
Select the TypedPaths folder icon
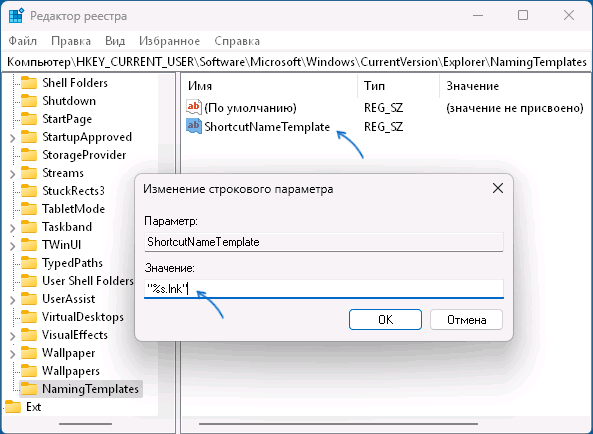(29, 263)
